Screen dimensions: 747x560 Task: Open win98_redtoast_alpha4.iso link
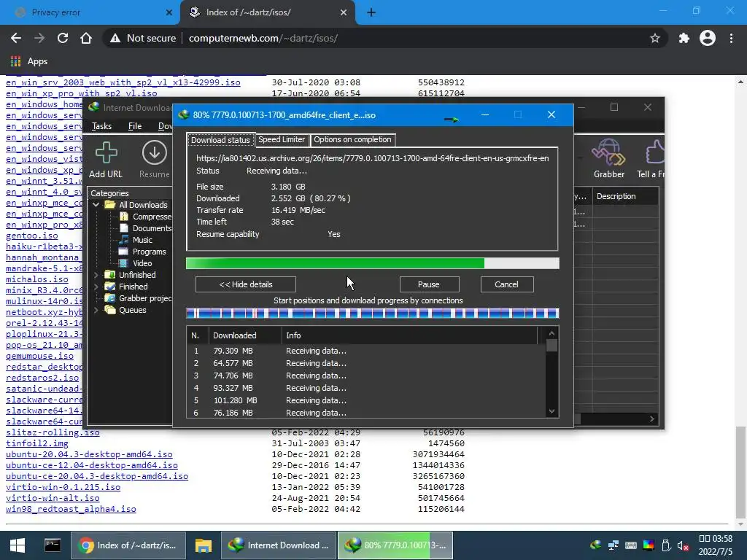tap(71, 509)
